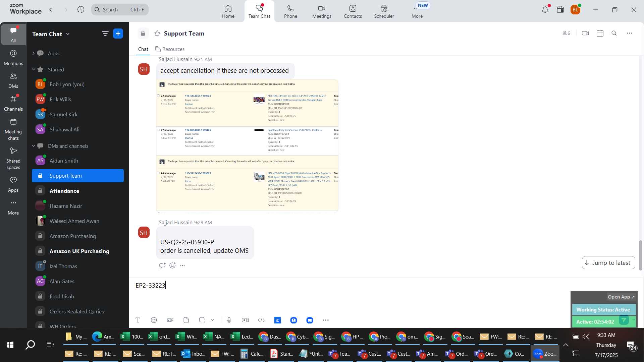Image resolution: width=644 pixels, height=362 pixels.
Task: Expand the Open App widget dropdown arrow
Action: coord(633,320)
